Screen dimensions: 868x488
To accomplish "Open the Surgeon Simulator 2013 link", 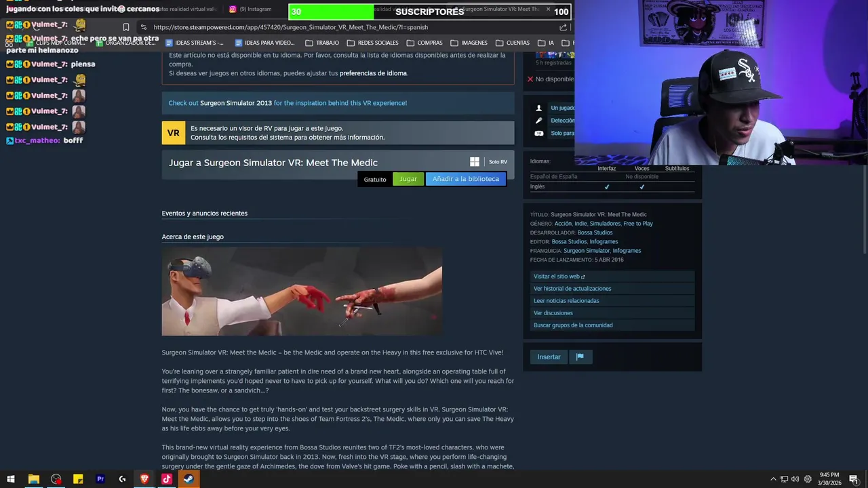I will [x=236, y=103].
